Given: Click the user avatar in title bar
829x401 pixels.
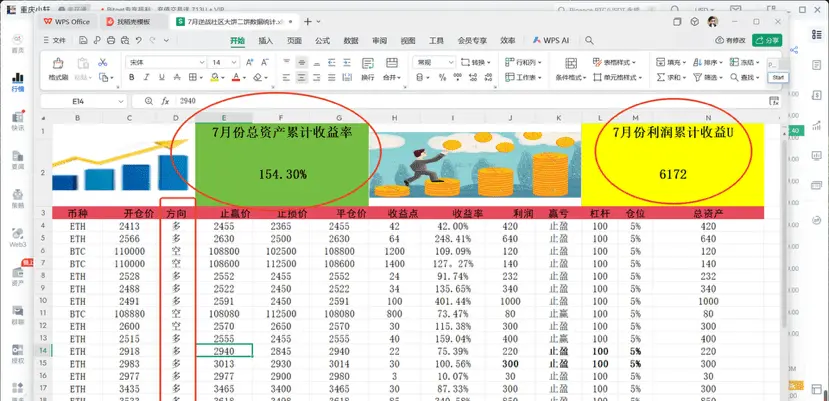Looking at the screenshot, I should coord(713,22).
